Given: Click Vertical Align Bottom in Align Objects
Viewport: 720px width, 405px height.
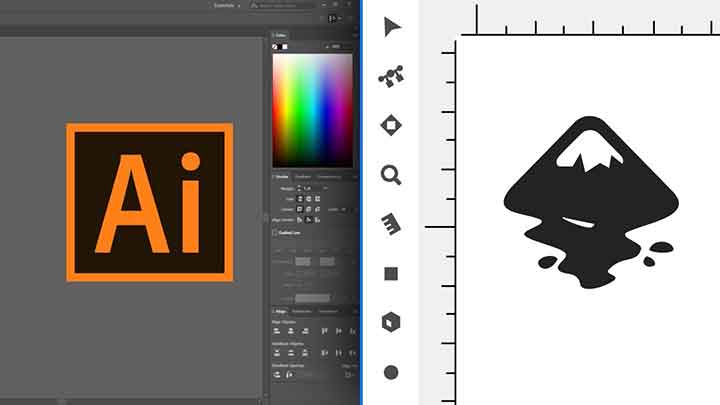Looking at the screenshot, I should (x=353, y=331).
